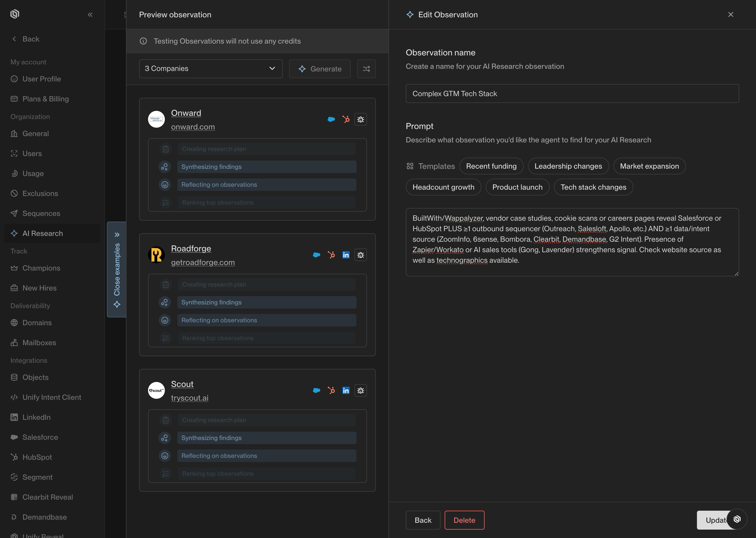This screenshot has height=538, width=756.
Task: Click the Generate button
Action: click(x=319, y=69)
